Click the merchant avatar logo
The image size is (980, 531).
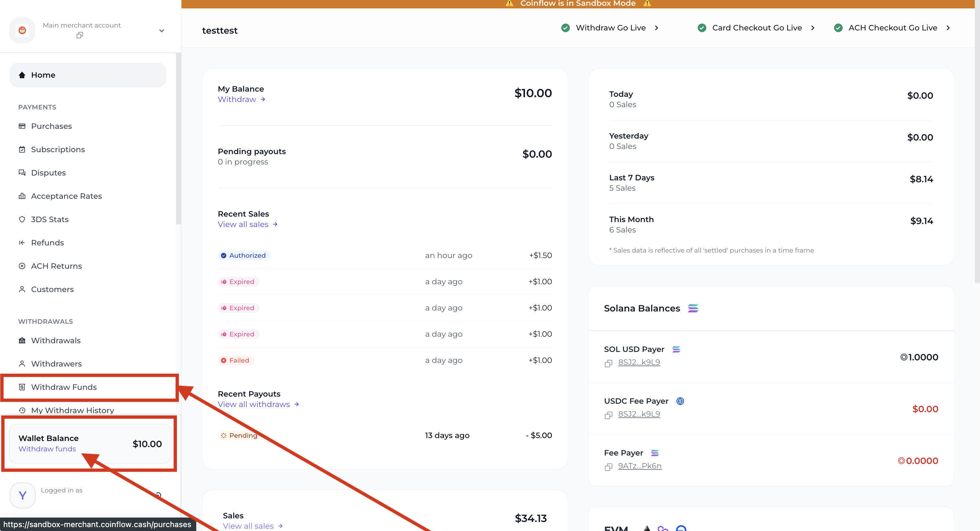(x=22, y=30)
